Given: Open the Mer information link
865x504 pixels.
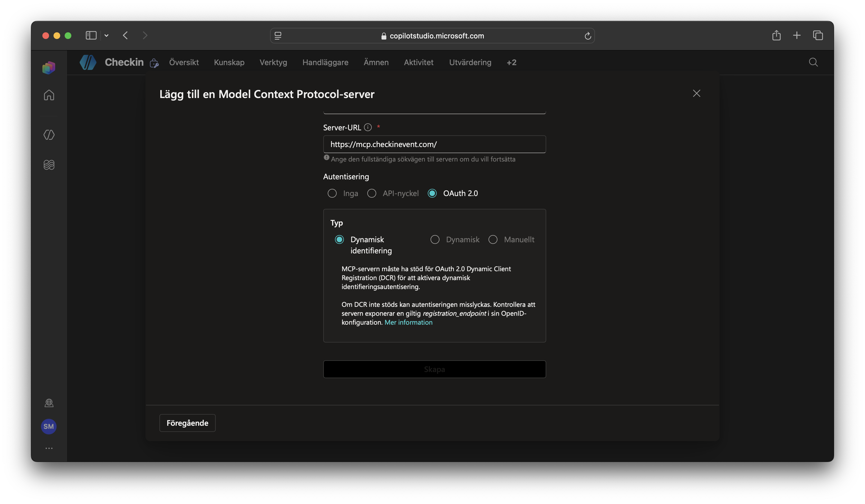Looking at the screenshot, I should click(408, 322).
